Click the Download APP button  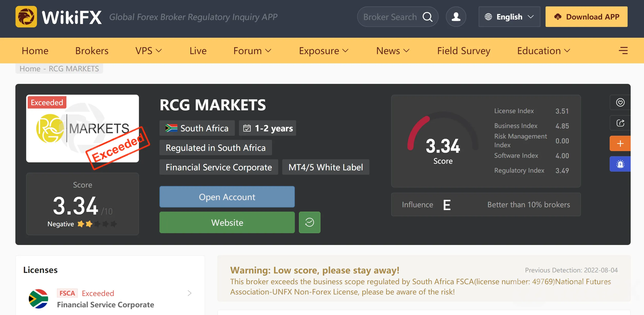click(x=586, y=17)
